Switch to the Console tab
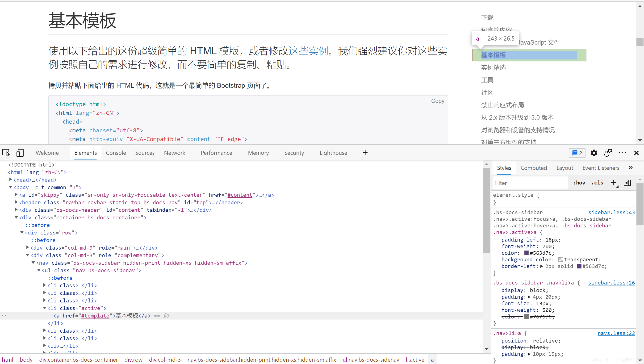644x364 pixels. point(116,153)
